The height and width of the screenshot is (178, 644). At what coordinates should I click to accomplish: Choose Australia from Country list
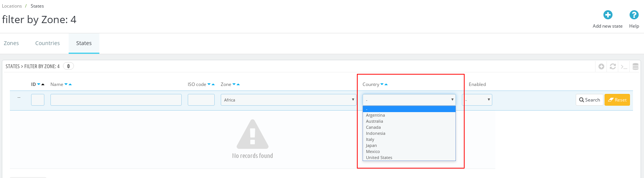[409, 121]
